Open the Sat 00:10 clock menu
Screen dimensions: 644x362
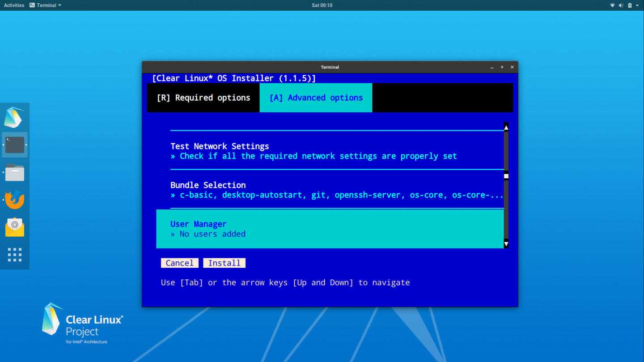click(322, 5)
